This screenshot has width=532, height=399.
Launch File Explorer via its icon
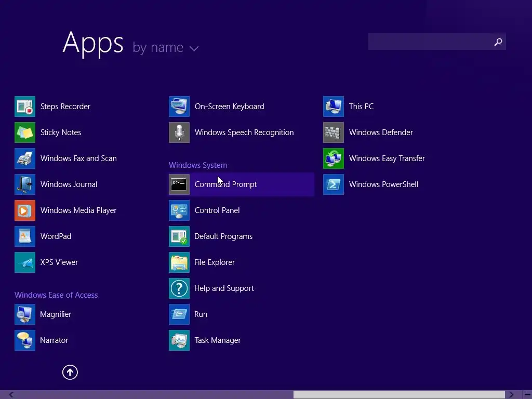179,262
